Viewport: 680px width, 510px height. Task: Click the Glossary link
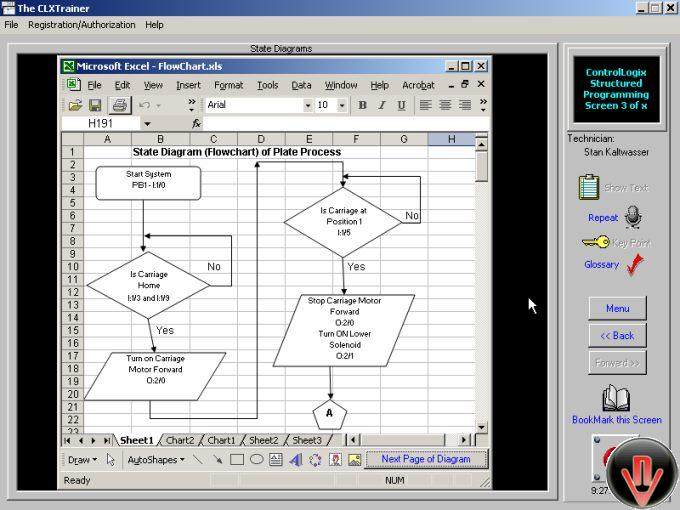pyautogui.click(x=602, y=264)
